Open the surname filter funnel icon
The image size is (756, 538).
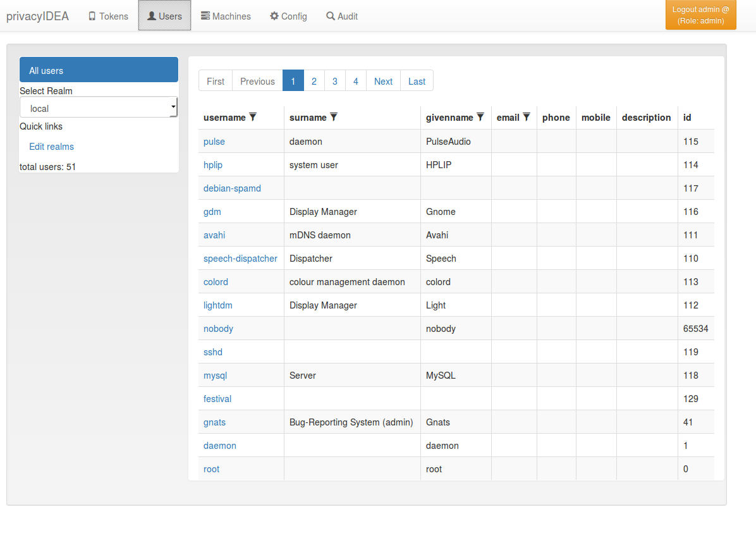333,117
